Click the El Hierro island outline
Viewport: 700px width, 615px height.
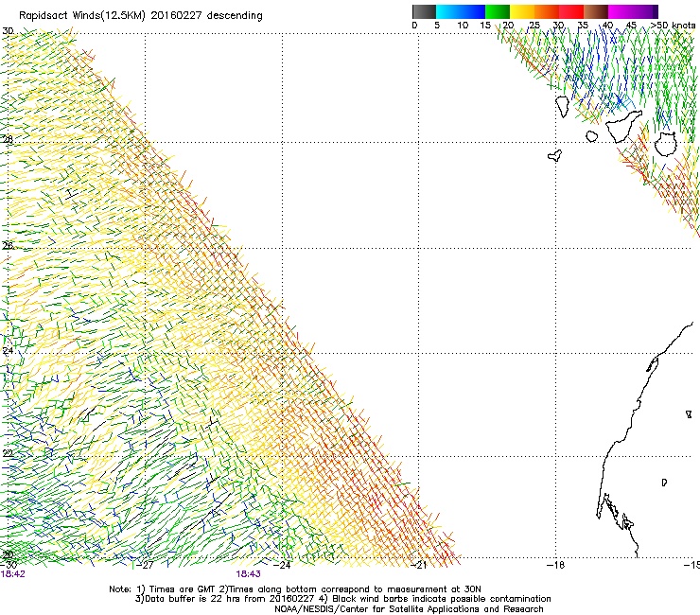[x=555, y=155]
